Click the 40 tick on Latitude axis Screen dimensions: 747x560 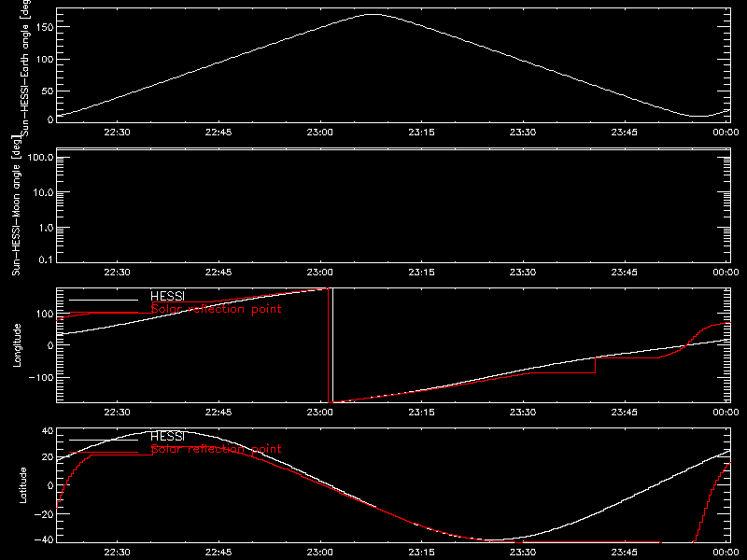point(48,431)
